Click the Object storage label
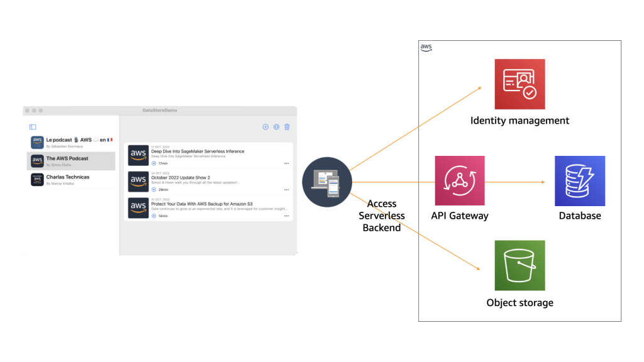The width and height of the screenshot is (644, 362). (x=519, y=303)
